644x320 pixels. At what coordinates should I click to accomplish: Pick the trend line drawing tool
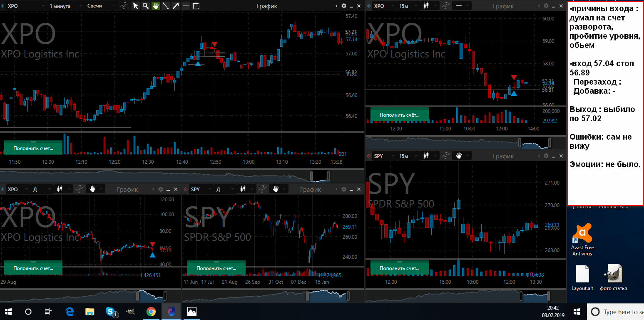pyautogui.click(x=165, y=6)
